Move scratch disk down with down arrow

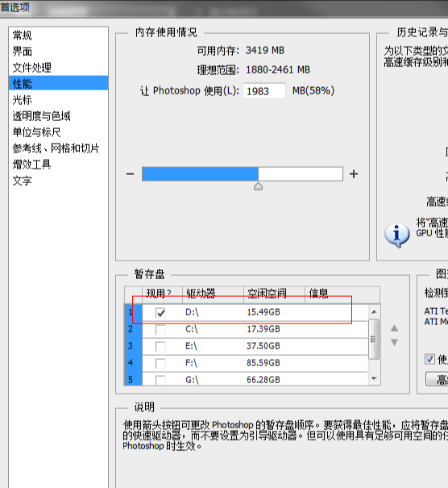[x=394, y=342]
